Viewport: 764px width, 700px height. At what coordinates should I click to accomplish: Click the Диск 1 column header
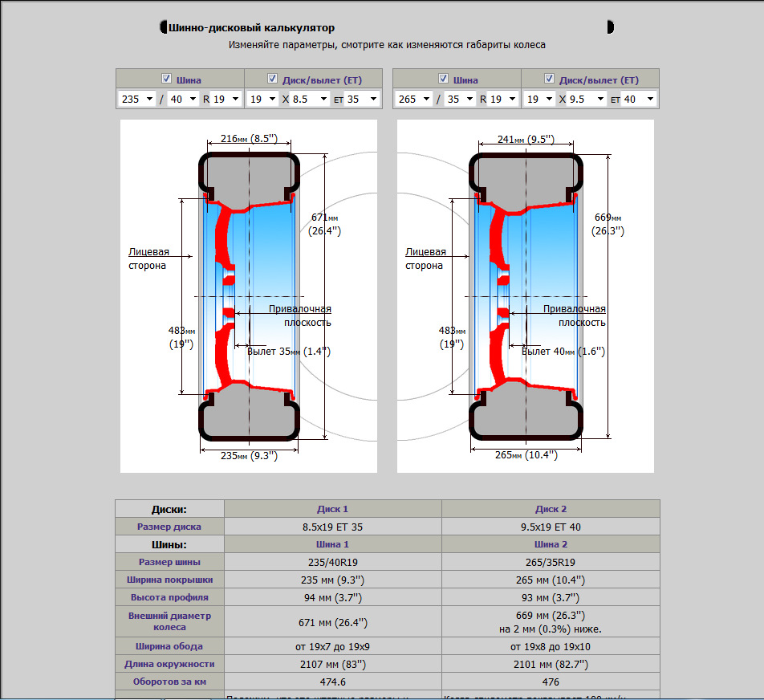333,509
